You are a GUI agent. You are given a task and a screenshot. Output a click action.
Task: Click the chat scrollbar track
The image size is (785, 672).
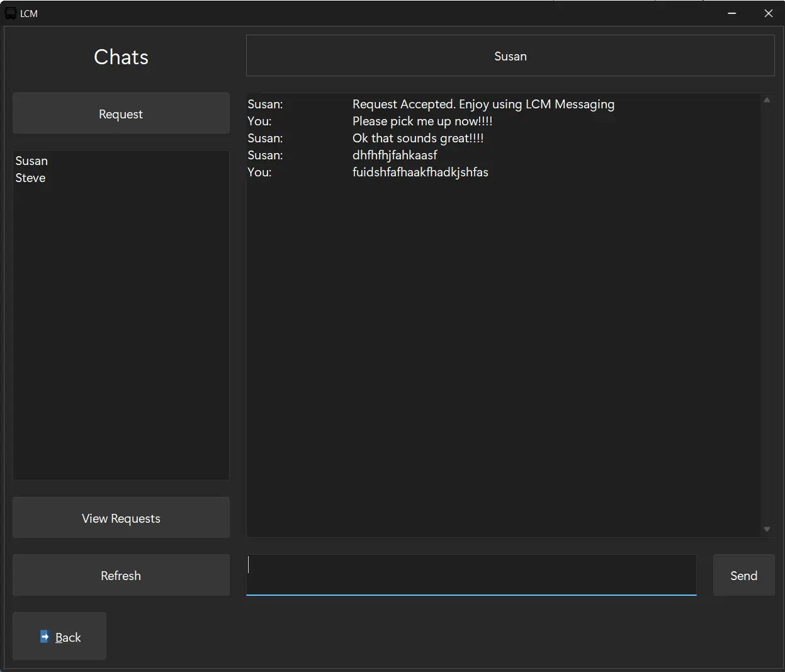click(x=767, y=315)
